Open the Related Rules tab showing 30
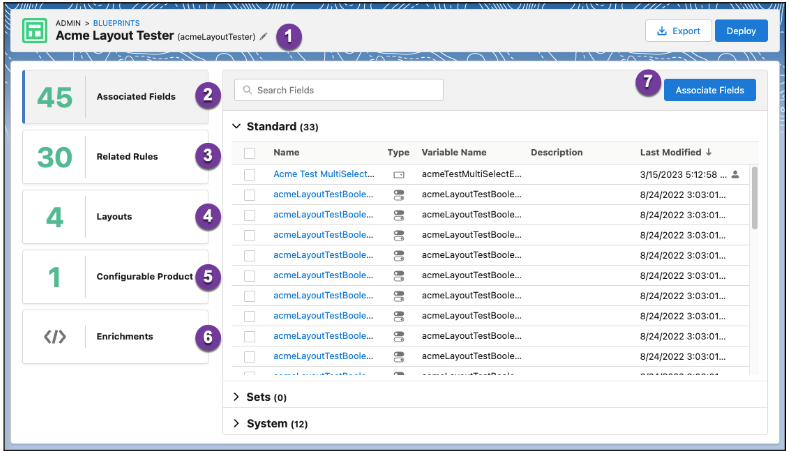This screenshot has height=451, width=789. pyautogui.click(x=115, y=157)
